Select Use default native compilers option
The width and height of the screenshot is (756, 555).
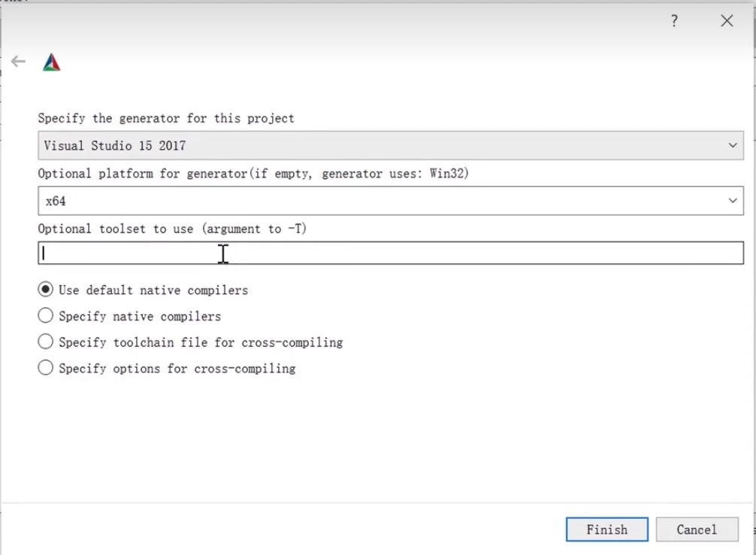tap(46, 290)
